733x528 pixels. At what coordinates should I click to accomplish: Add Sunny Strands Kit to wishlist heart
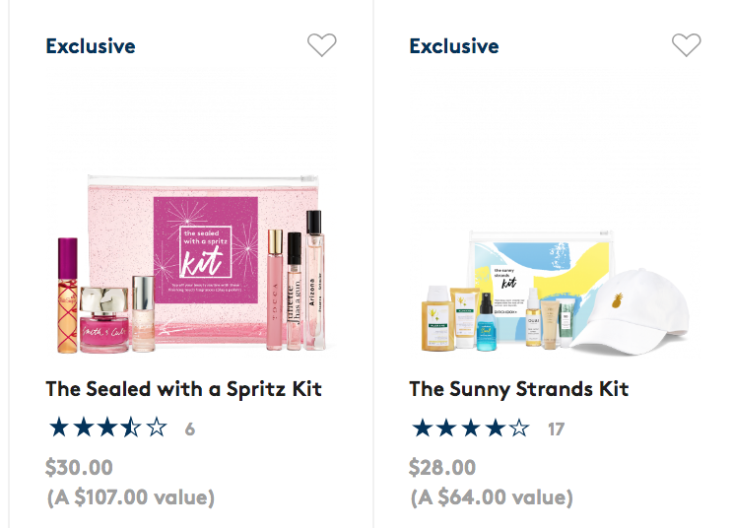tap(686, 45)
